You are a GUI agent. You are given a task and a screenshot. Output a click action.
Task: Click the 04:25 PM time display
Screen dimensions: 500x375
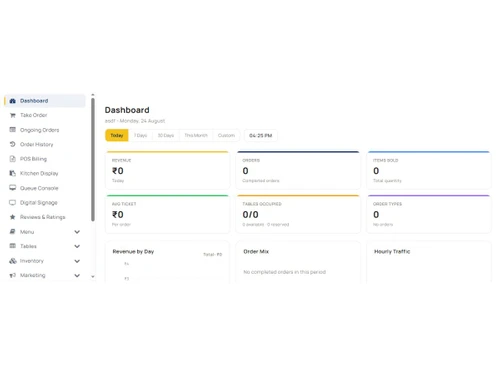[261, 135]
